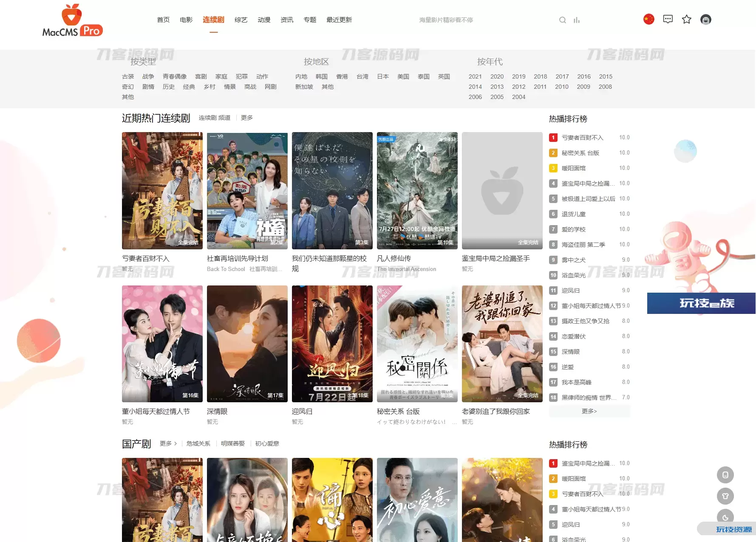Click the floating T-shirt theme icon
Viewport: 756px width, 542px height.
(725, 496)
